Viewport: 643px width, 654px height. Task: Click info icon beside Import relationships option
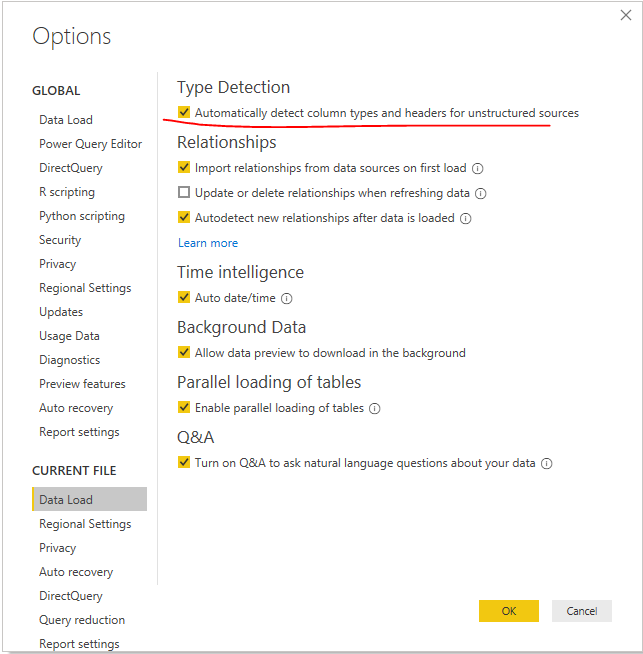pyautogui.click(x=477, y=169)
